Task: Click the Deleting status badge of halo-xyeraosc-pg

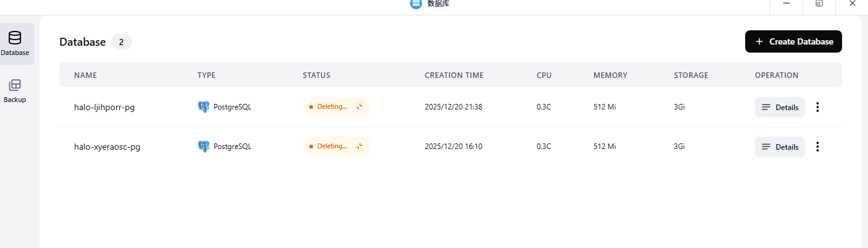Action: pyautogui.click(x=332, y=147)
